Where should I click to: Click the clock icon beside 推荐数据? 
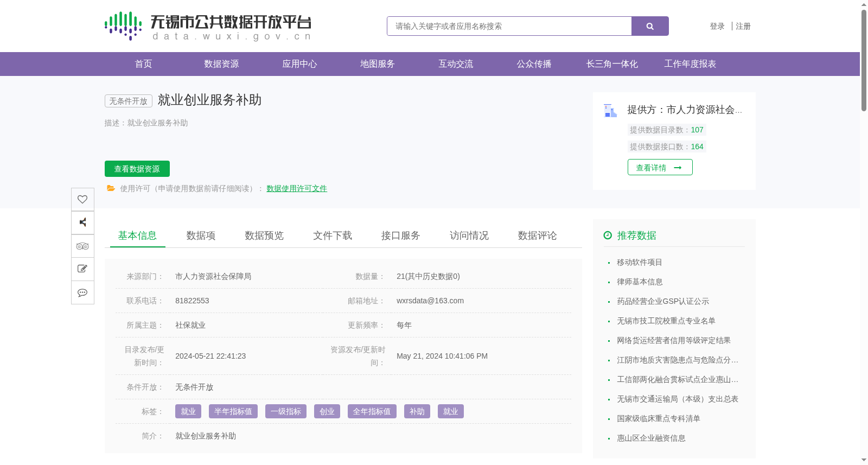(x=608, y=235)
